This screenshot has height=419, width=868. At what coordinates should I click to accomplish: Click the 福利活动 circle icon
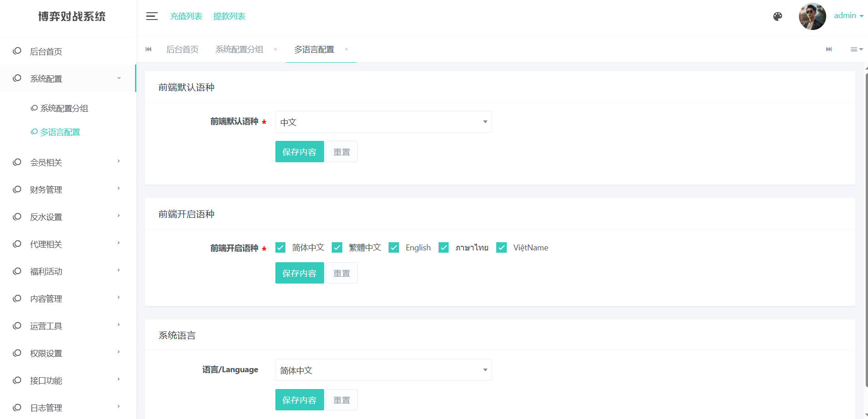[x=17, y=271]
